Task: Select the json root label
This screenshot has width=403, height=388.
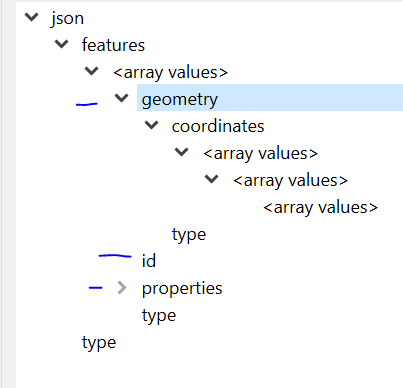Action: pyautogui.click(x=67, y=18)
